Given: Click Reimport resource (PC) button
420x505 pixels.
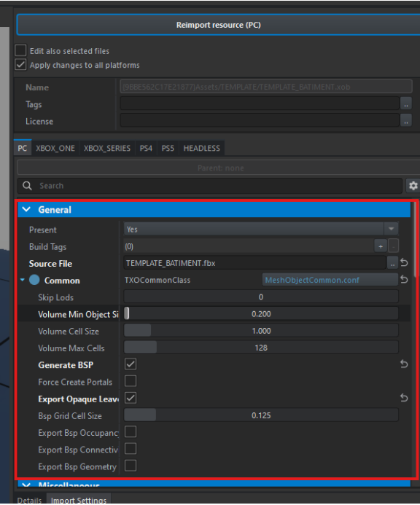Looking at the screenshot, I should (x=219, y=25).
